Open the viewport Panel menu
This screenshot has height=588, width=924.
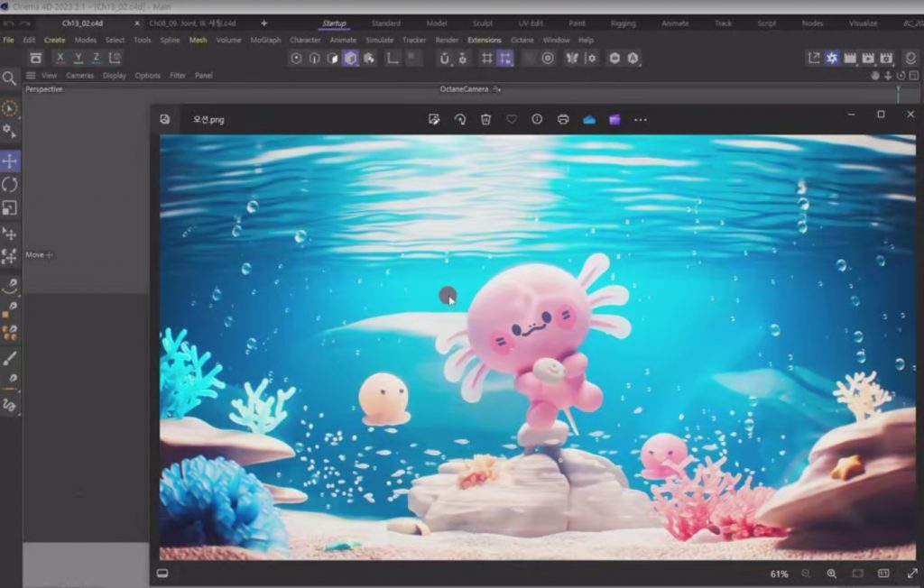(203, 76)
